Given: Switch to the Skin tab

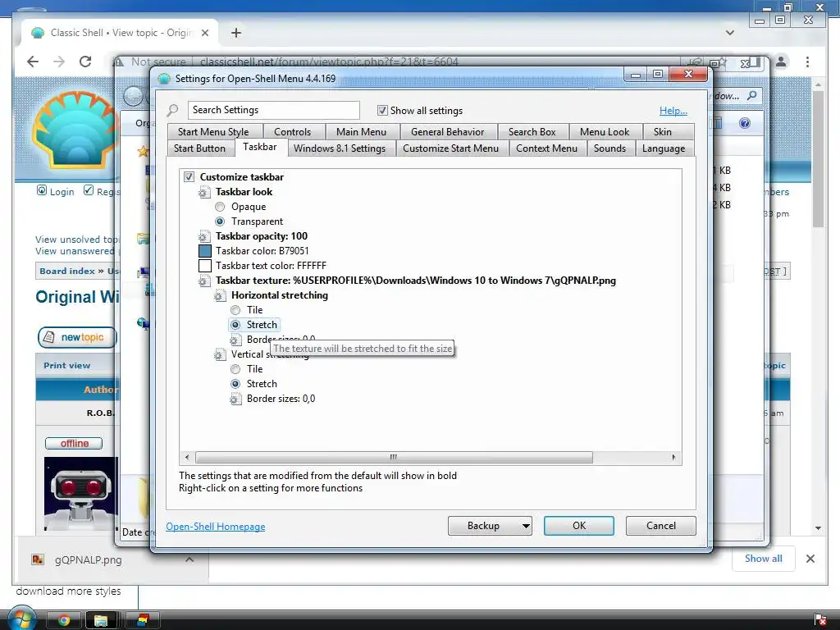Looking at the screenshot, I should click(x=663, y=132).
